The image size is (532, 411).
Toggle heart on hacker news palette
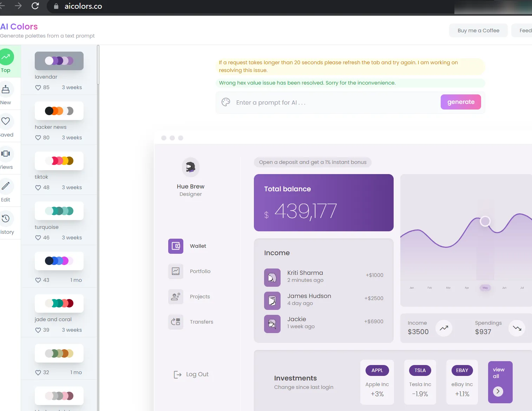pyautogui.click(x=38, y=138)
